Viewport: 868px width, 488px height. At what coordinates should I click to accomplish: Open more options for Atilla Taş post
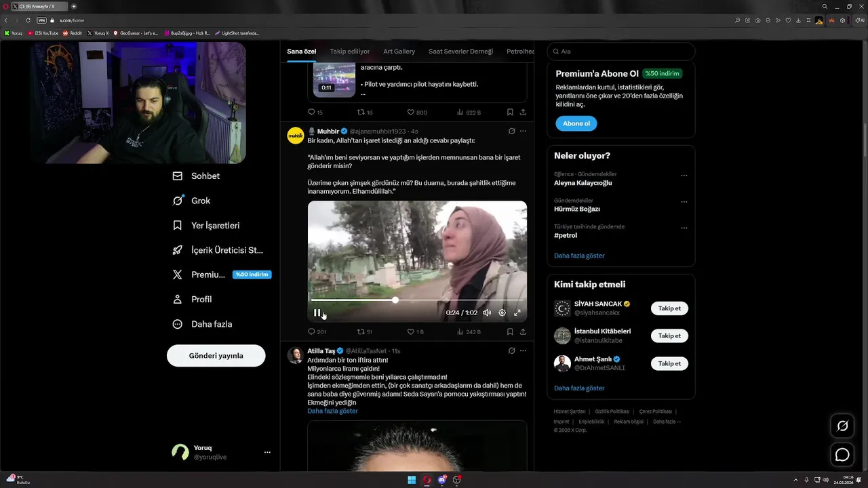[523, 350]
